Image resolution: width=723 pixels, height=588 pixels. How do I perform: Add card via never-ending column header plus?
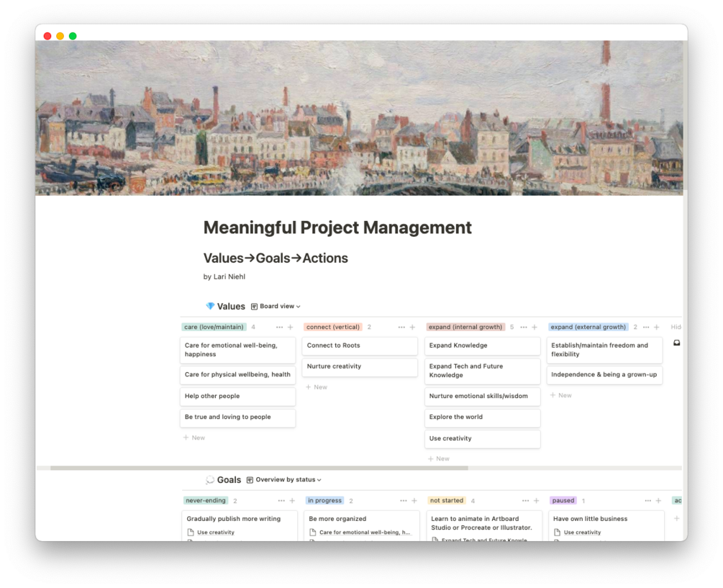[292, 500]
